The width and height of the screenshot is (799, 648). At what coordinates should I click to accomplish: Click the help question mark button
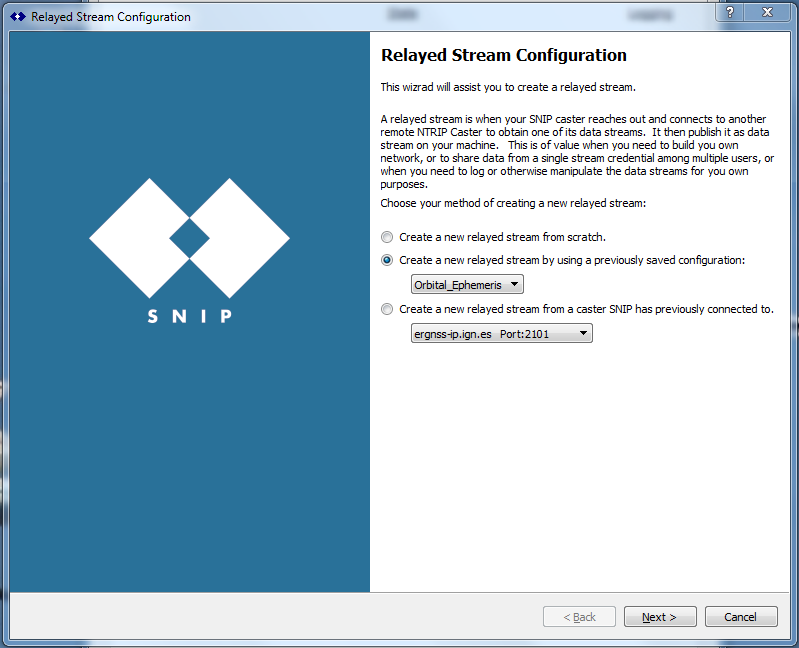pos(730,12)
